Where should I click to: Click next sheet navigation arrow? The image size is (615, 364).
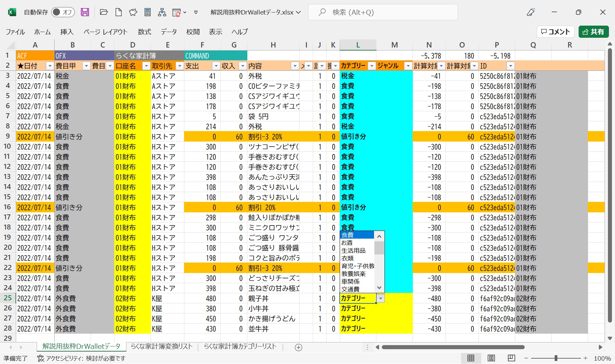coord(21,347)
